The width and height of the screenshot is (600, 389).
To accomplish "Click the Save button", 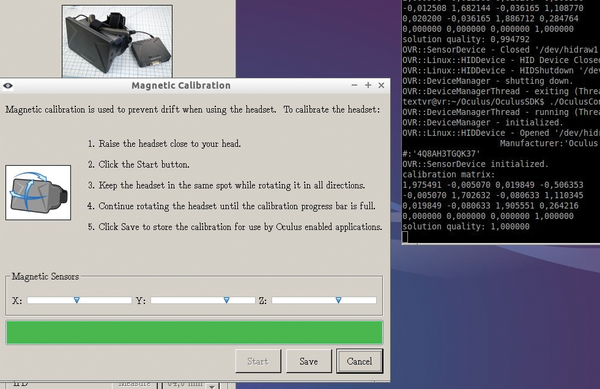I will (x=309, y=361).
